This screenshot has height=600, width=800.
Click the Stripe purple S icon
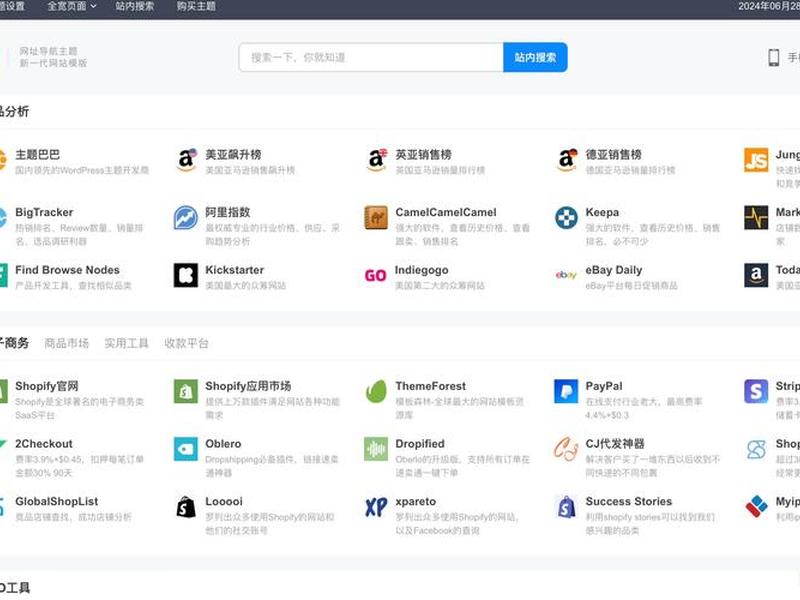click(756, 391)
